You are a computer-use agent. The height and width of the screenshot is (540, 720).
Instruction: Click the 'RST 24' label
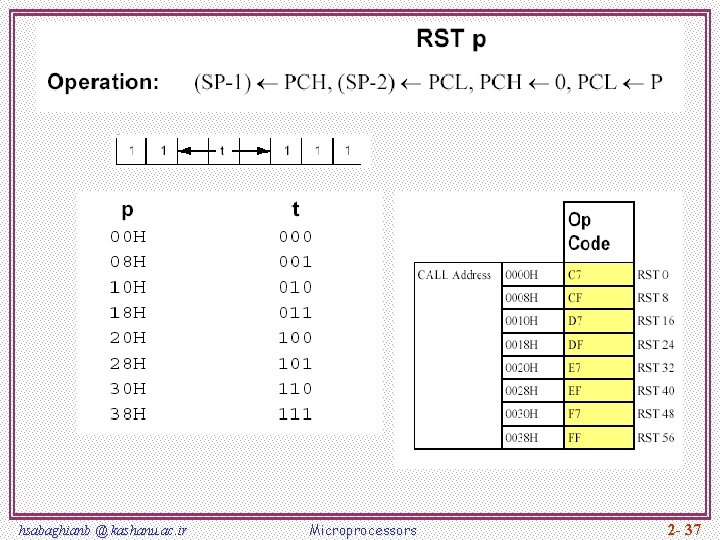coord(656,344)
